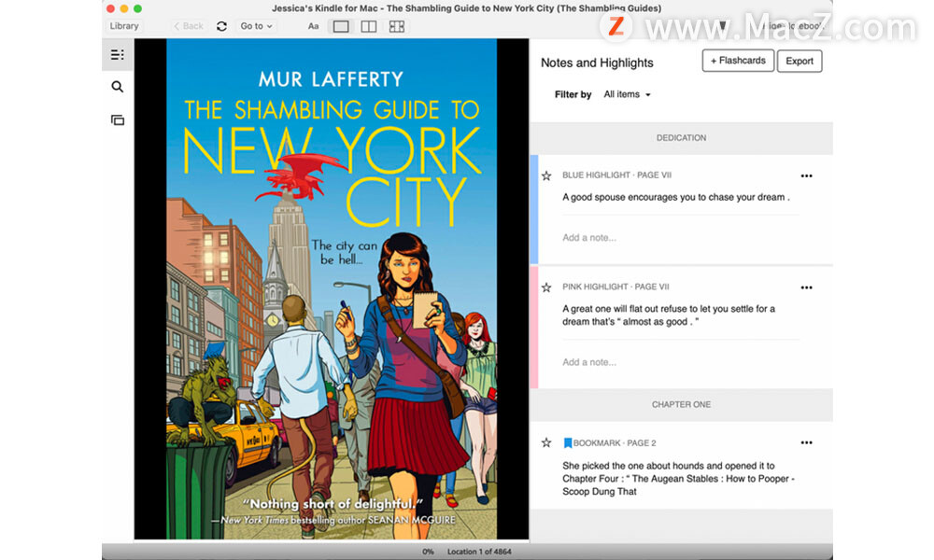
Task: Open options menu for page 2 bookmark
Action: tap(807, 442)
